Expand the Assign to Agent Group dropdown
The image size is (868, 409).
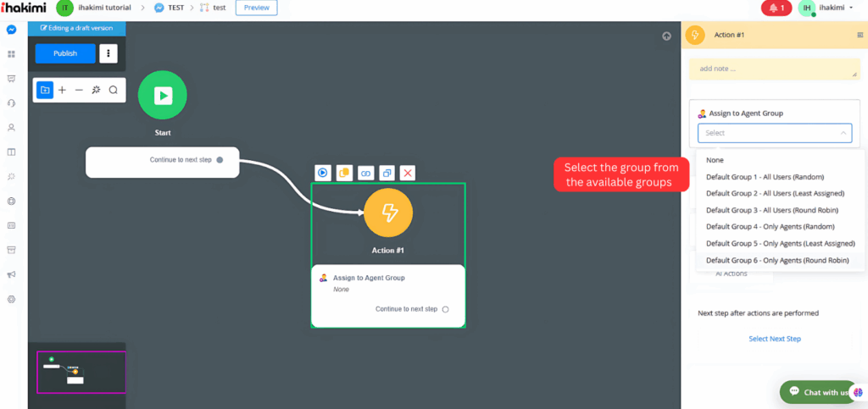774,133
